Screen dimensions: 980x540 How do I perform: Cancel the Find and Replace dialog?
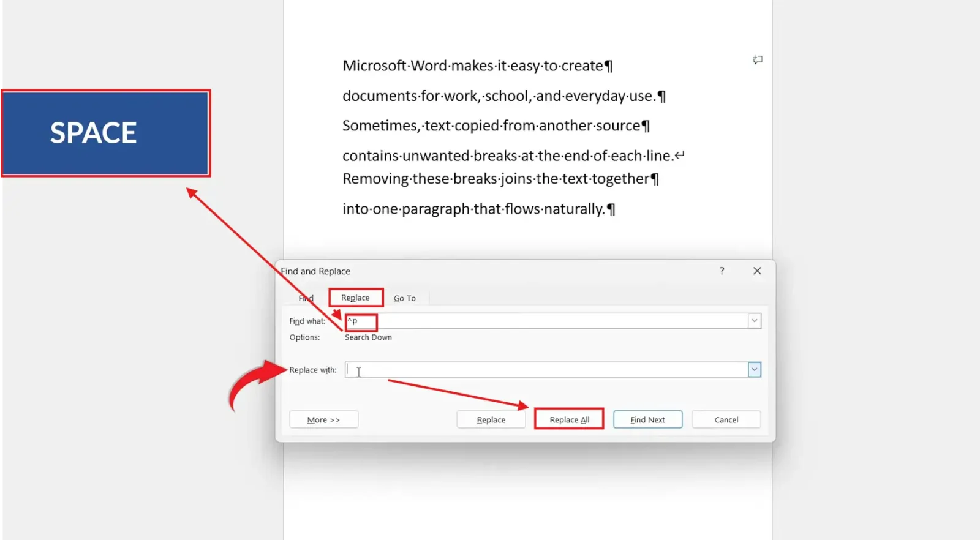tap(726, 420)
